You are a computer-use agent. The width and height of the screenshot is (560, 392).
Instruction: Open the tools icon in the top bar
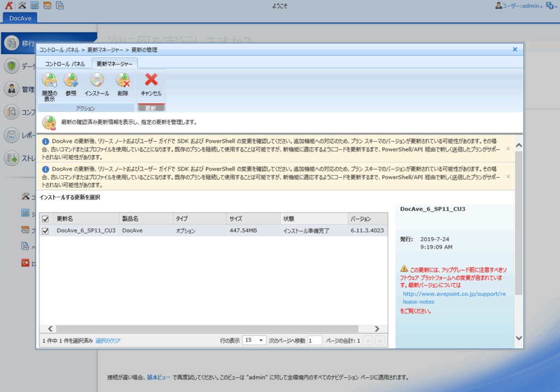pyautogui.click(x=22, y=5)
